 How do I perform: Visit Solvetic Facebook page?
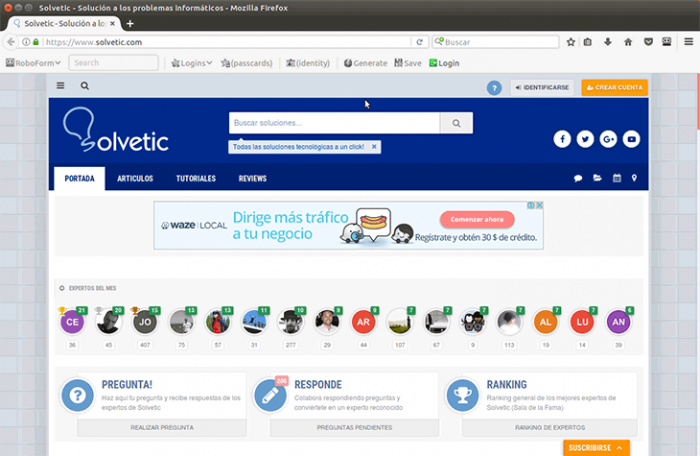point(562,139)
